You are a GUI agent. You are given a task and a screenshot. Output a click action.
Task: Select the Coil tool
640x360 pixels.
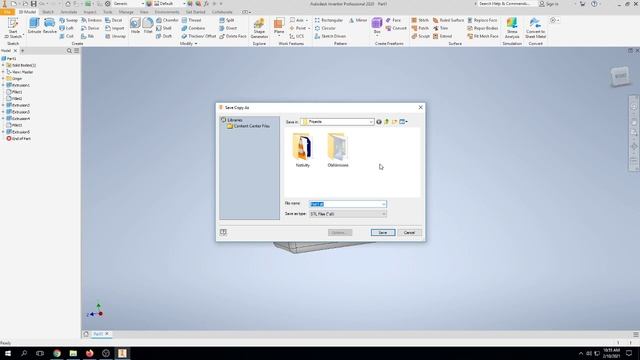[67, 36]
